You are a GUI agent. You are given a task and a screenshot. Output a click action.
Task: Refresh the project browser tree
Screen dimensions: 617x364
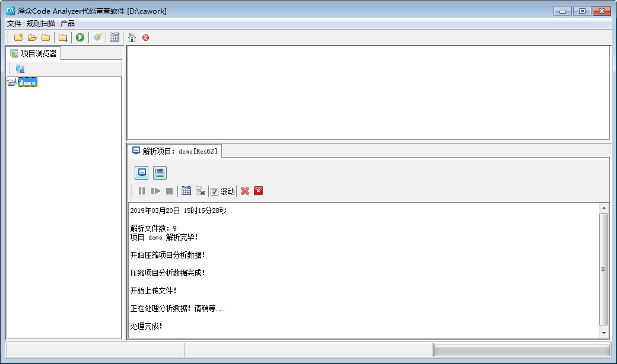tap(20, 69)
